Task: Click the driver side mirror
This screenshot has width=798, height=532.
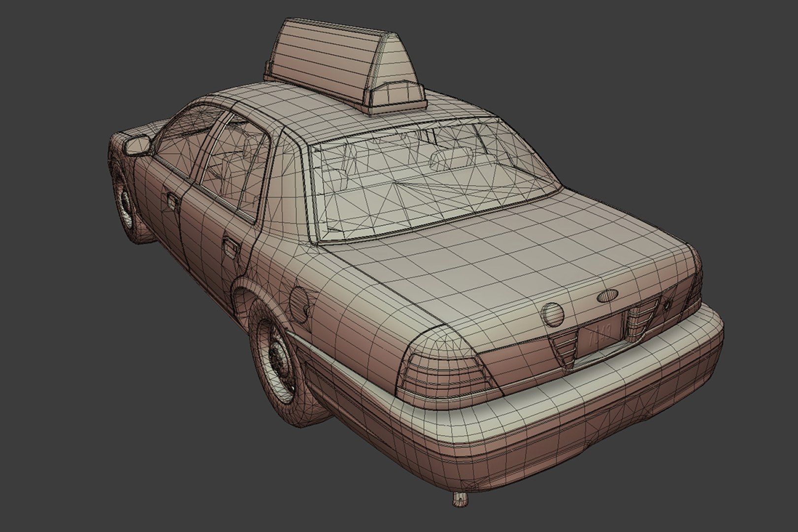Action: coord(137,145)
